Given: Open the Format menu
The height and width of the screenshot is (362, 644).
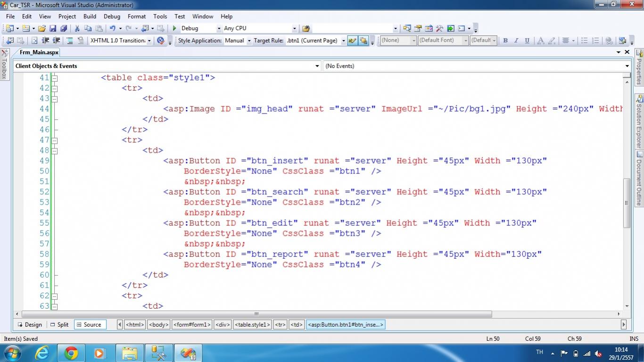Looking at the screenshot, I should tap(137, 16).
